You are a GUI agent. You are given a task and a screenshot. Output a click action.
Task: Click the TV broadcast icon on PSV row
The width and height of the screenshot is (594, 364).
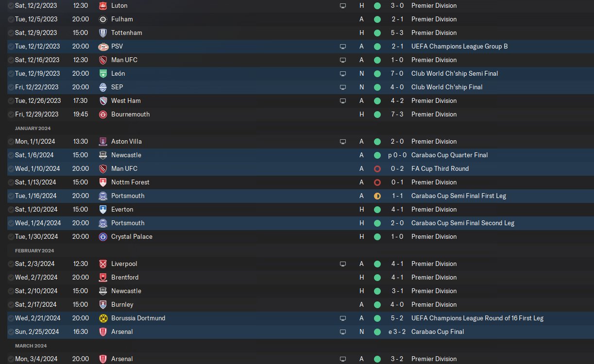(343, 47)
